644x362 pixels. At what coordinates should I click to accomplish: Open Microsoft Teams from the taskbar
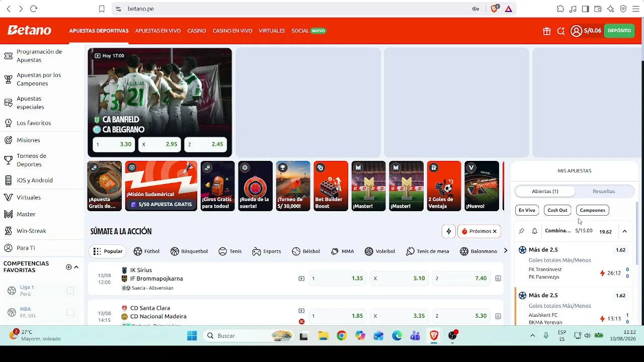(x=415, y=336)
